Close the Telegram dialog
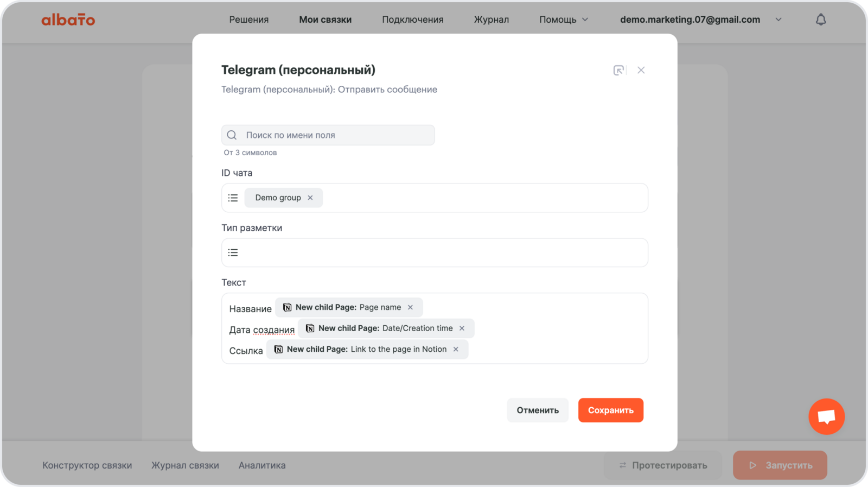This screenshot has height=487, width=868. click(641, 70)
